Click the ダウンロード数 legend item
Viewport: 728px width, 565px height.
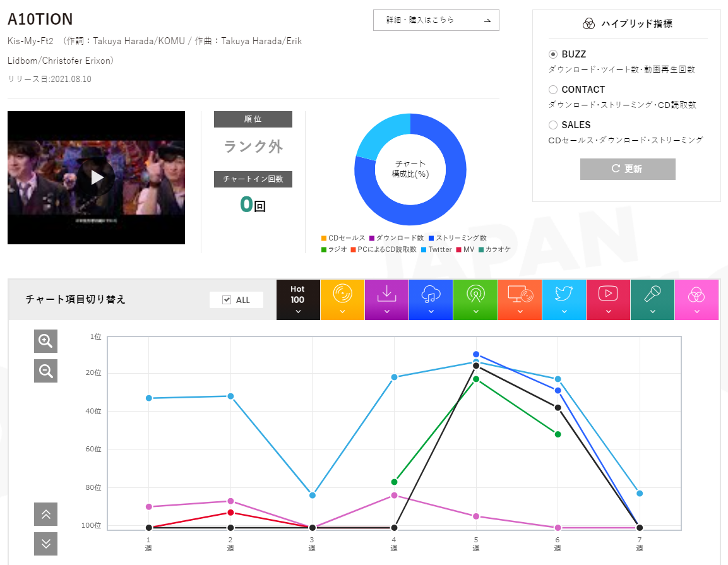[397, 238]
